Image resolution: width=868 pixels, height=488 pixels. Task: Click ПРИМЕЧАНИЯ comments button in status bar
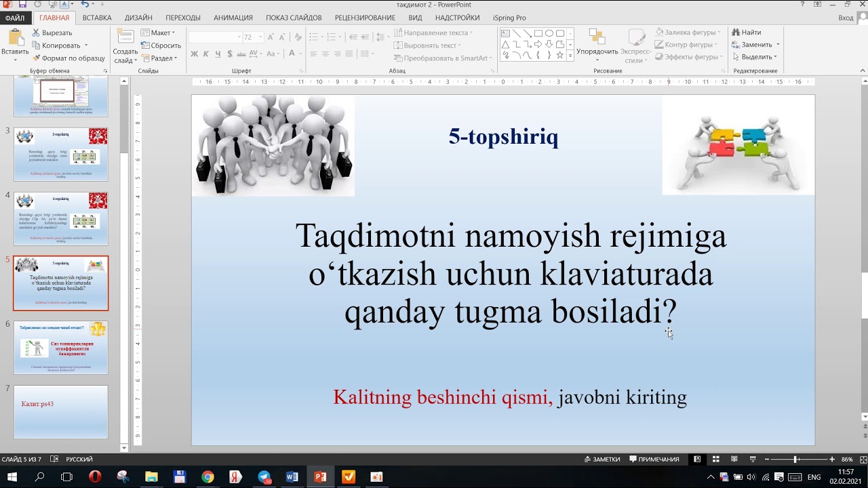point(654,459)
